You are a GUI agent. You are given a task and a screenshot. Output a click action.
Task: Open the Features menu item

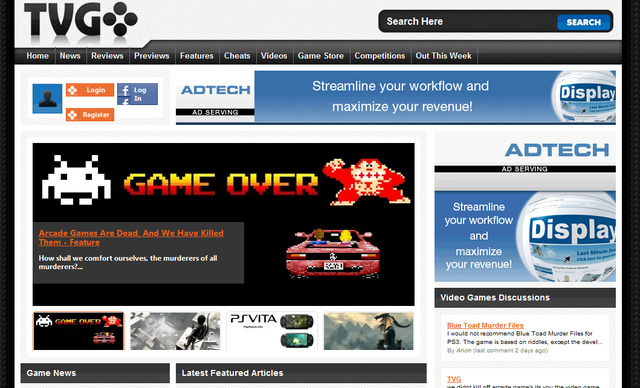point(196,56)
